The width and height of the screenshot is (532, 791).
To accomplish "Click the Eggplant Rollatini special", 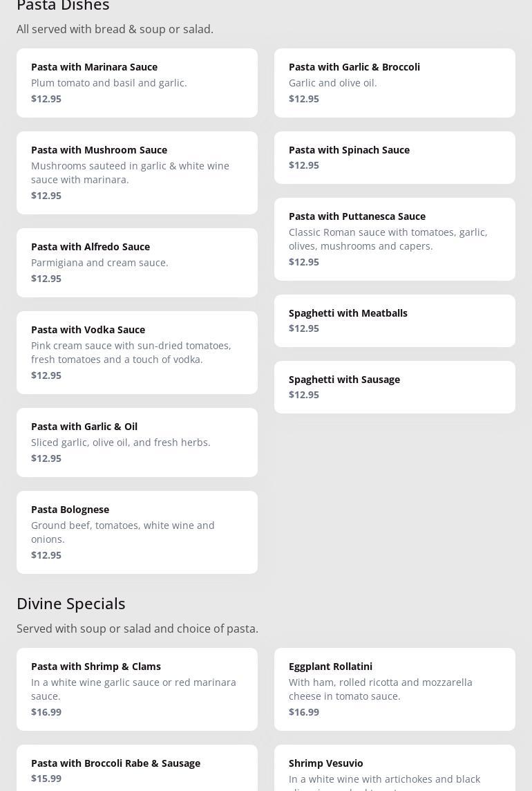I will click(x=395, y=689).
